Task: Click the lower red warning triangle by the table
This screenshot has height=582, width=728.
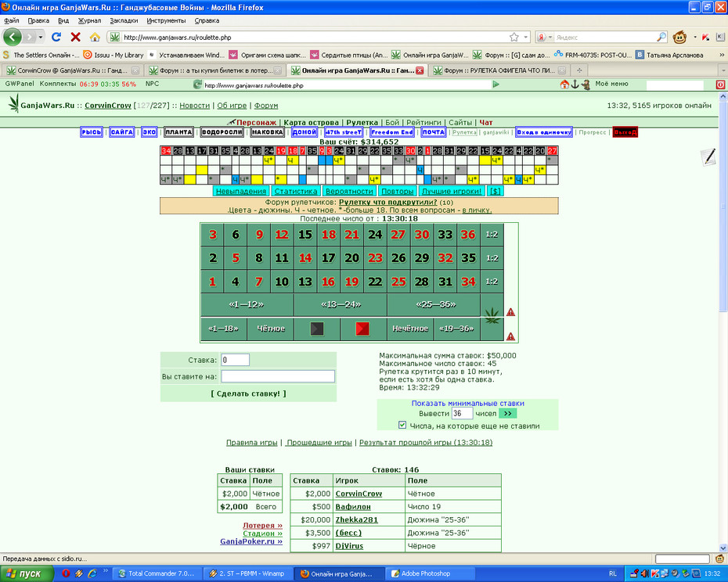Action: tap(510, 336)
